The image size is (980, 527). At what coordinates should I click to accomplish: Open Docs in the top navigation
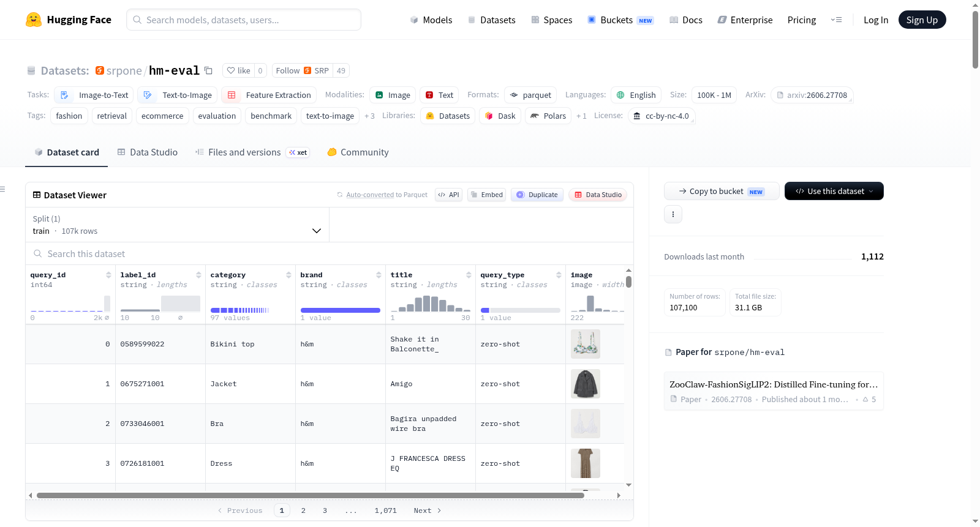point(686,20)
